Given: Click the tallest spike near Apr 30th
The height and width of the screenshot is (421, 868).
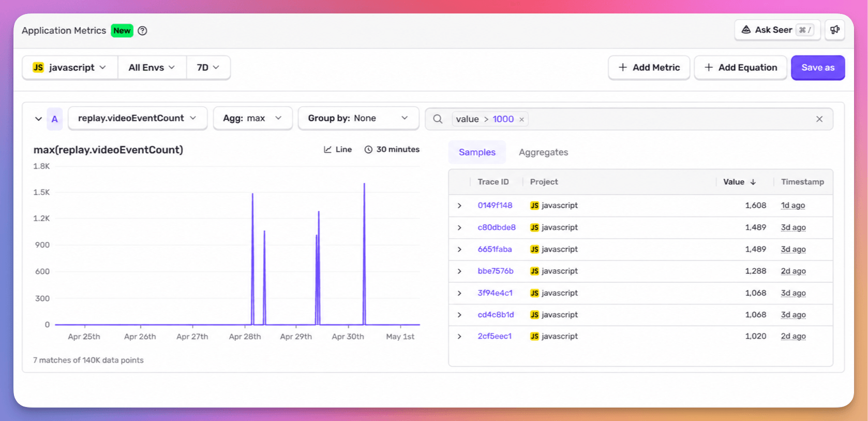Looking at the screenshot, I should (x=364, y=254).
